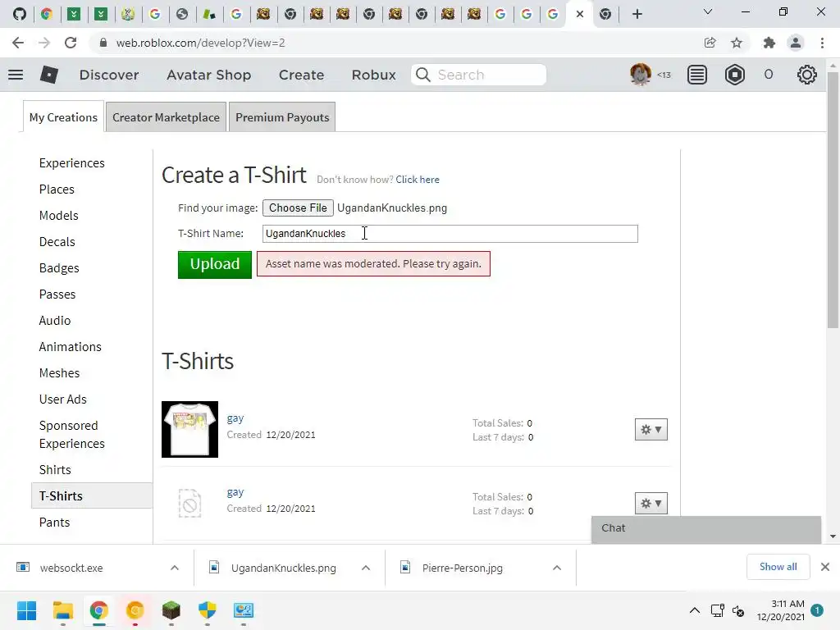Switch to the Premium Payouts tab

pyautogui.click(x=282, y=116)
